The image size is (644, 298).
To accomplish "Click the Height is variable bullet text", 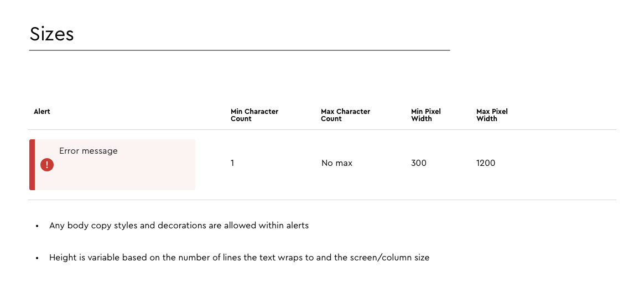I will tap(240, 258).
